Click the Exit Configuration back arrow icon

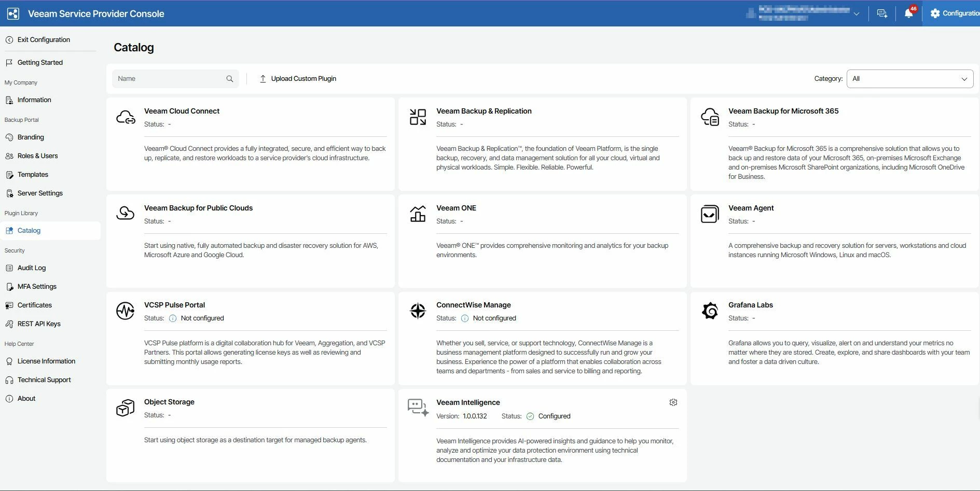tap(9, 40)
